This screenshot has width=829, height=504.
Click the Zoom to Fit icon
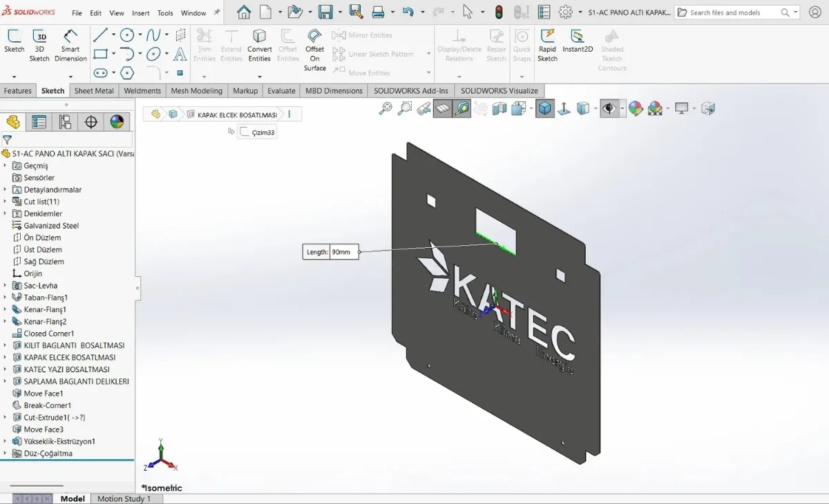tap(385, 108)
